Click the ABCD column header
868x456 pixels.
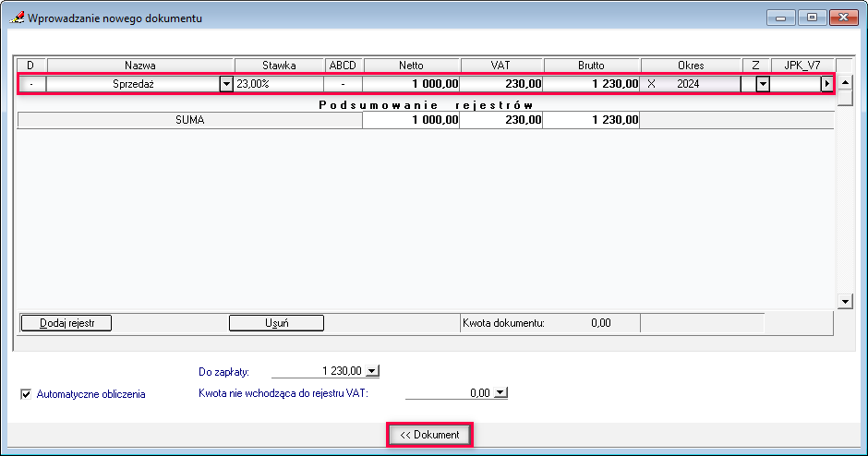click(344, 66)
